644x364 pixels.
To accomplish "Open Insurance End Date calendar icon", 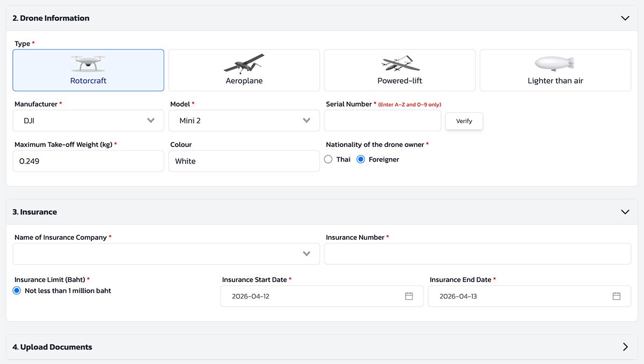I will coord(617,296).
